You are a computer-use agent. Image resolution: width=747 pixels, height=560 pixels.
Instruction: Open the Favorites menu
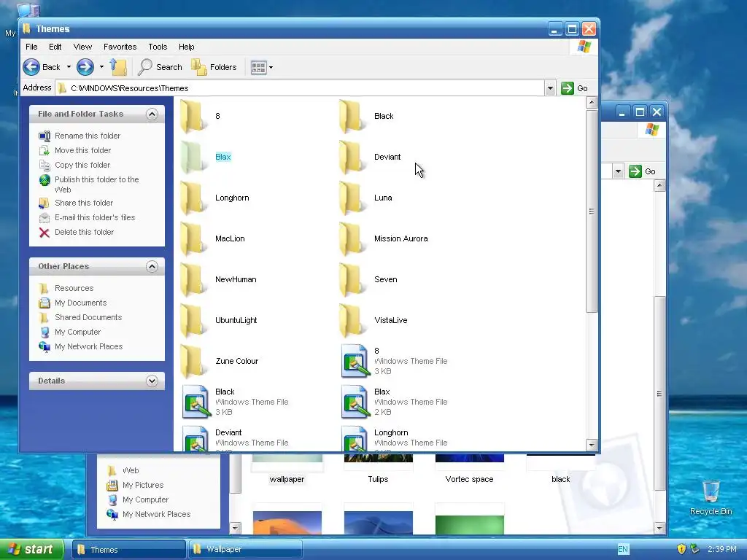pyautogui.click(x=120, y=47)
